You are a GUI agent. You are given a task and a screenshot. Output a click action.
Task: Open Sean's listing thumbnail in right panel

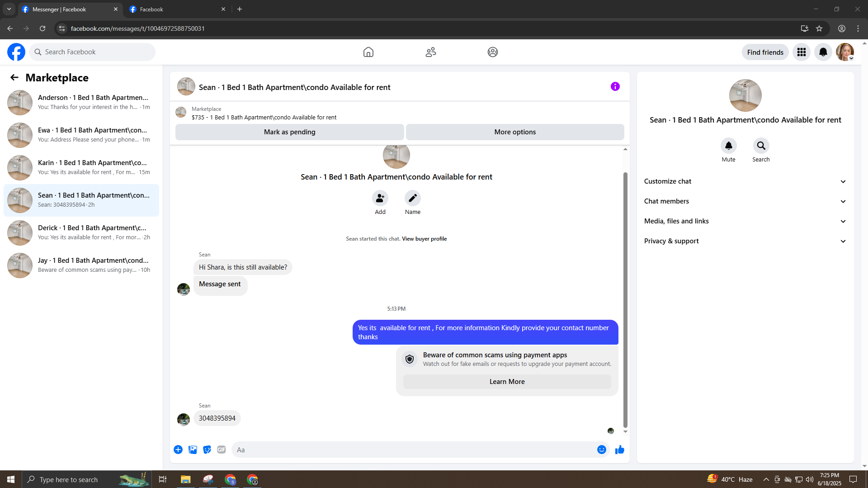pyautogui.click(x=745, y=95)
